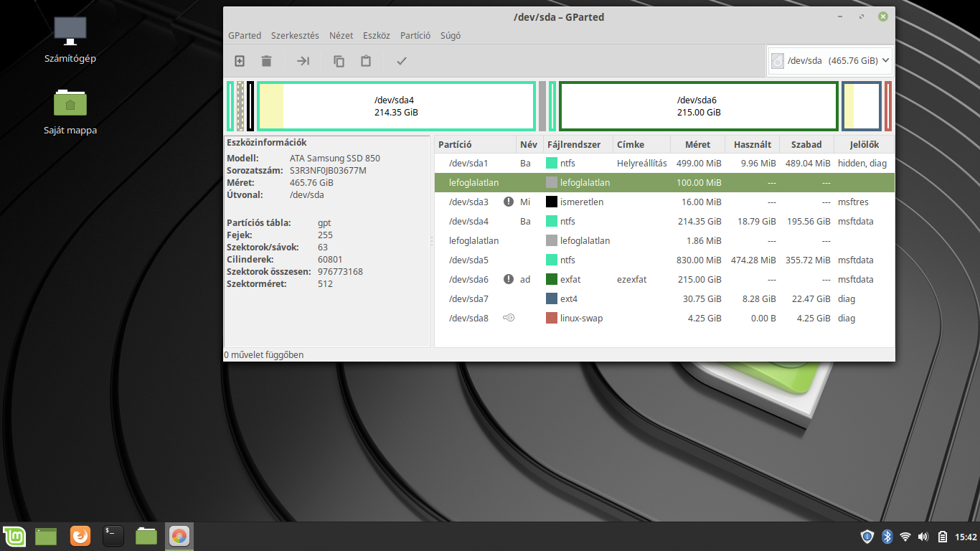980x551 pixels.
Task: Click the paste partition clipboard icon
Action: [366, 61]
